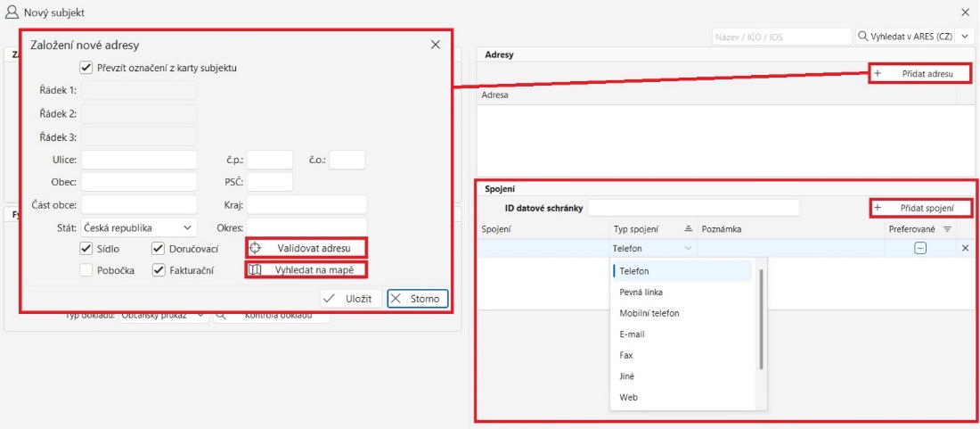Remove the connection row with X icon
The width and height of the screenshot is (980, 429).
(x=965, y=249)
